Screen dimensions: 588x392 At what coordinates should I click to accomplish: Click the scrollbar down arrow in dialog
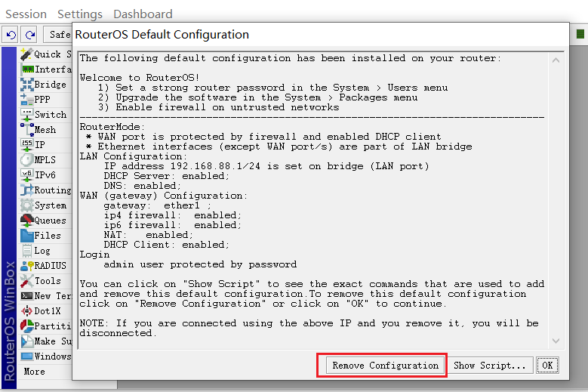556,341
